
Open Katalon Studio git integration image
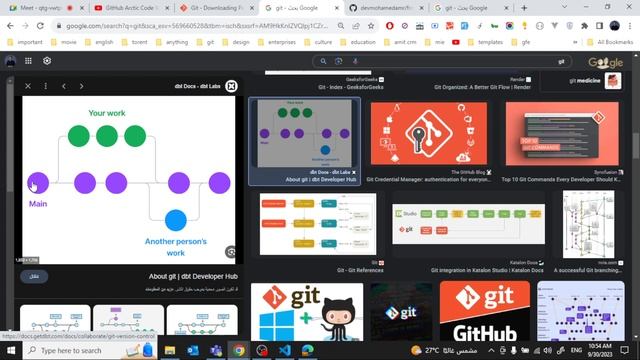click(468, 224)
